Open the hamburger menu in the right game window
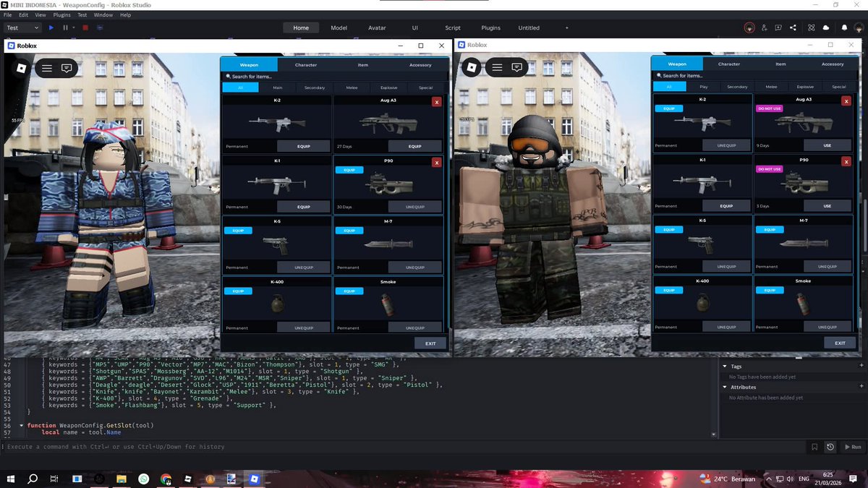 point(498,67)
